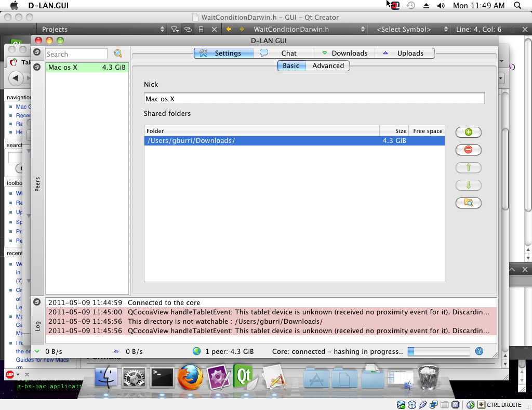Open the filter tree dropdown in Qt Creator
Viewport: 532px width, 410px height.
(175, 29)
